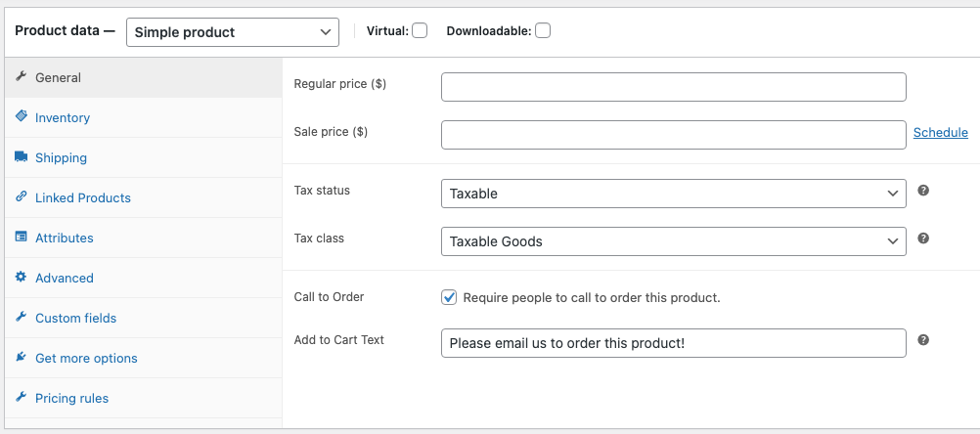The width and height of the screenshot is (980, 434).
Task: Click the plug icon for Get more options
Action: click(x=22, y=357)
